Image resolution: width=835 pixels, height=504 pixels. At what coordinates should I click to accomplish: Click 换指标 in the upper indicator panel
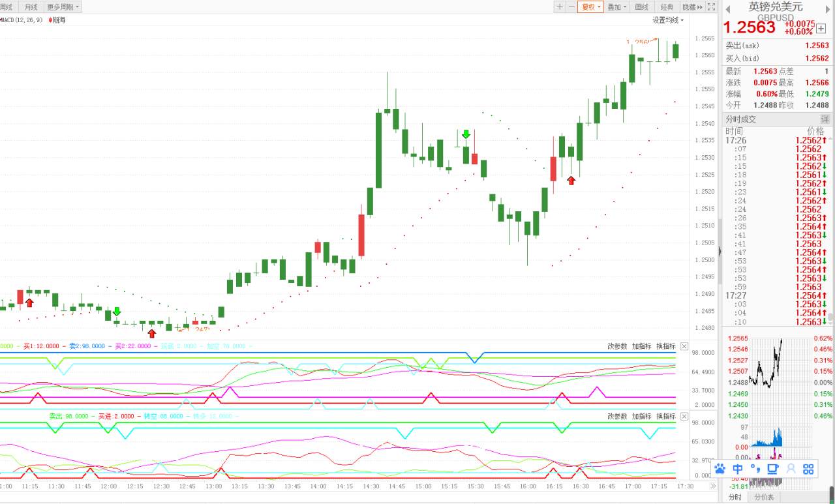(666, 346)
